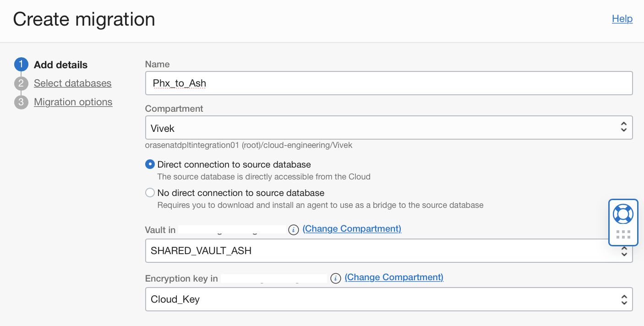The height and width of the screenshot is (326, 644).
Task: Select the Add details step
Action: click(x=60, y=65)
